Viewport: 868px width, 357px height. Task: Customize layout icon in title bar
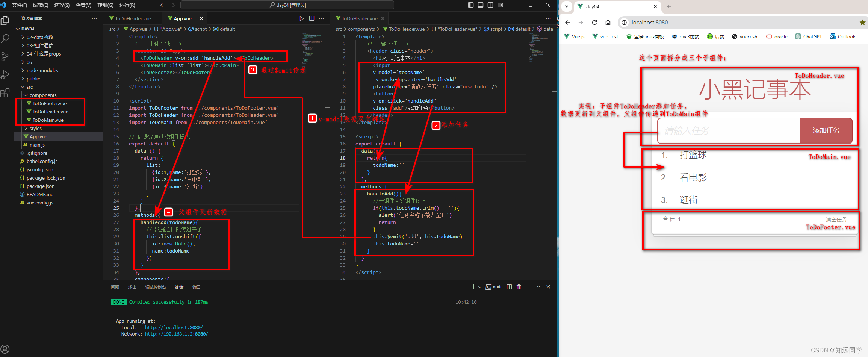coord(500,5)
